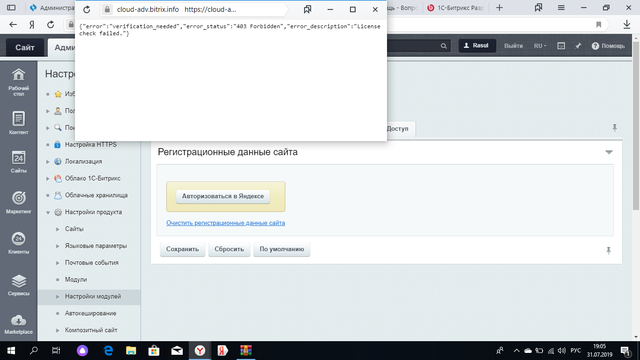Open Контент sidebar section
The height and width of the screenshot is (360, 640).
pos(18,122)
